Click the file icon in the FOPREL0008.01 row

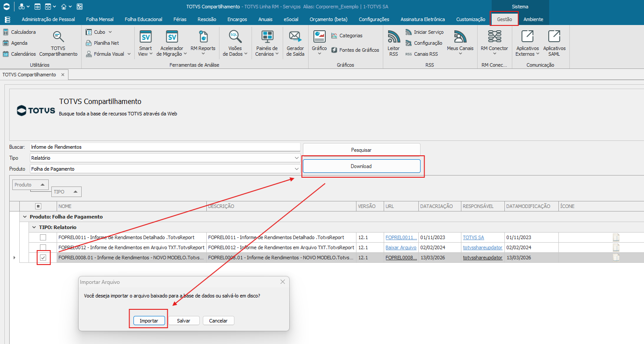[616, 258]
